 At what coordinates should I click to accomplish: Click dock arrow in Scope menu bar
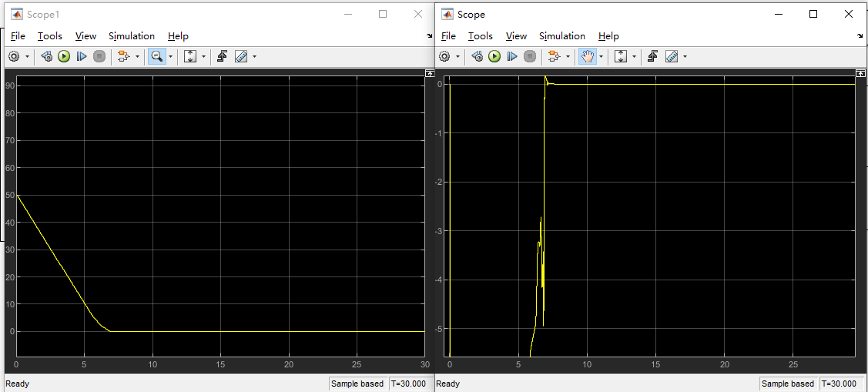[x=860, y=36]
